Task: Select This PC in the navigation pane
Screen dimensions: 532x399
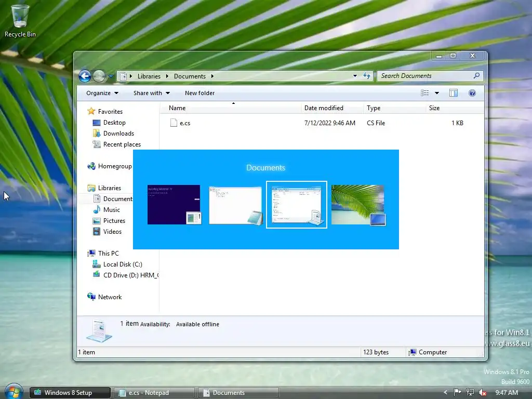Action: 108,253
